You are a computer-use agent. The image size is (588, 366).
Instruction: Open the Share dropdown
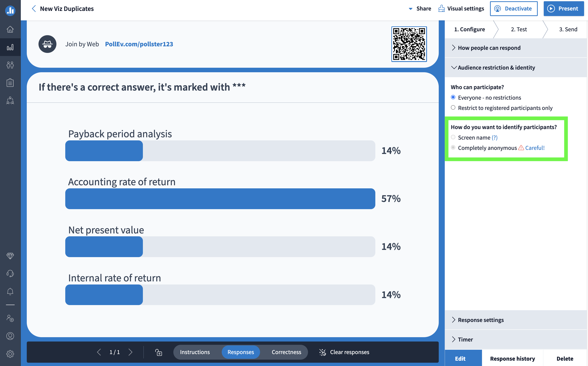click(420, 9)
